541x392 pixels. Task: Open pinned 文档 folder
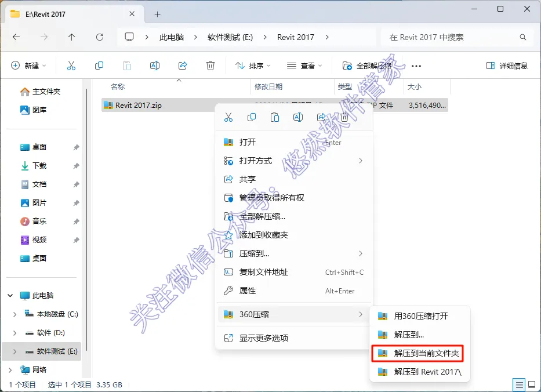tap(34, 184)
